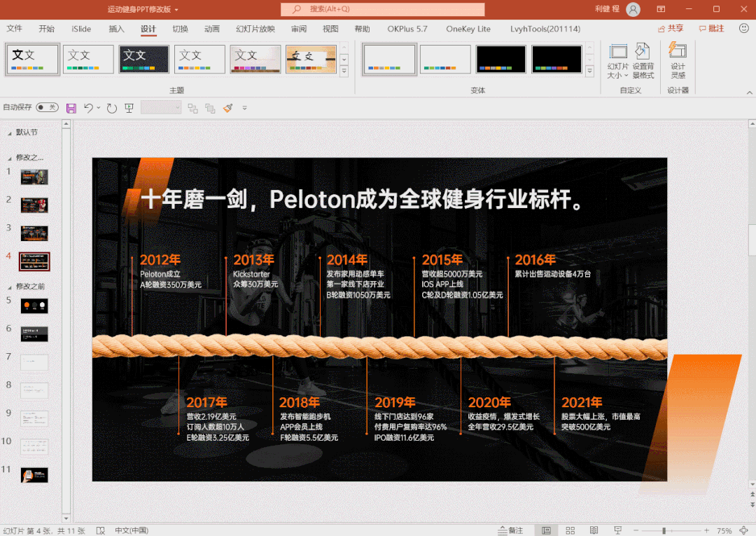Click the 75% zoom level

coord(724,530)
